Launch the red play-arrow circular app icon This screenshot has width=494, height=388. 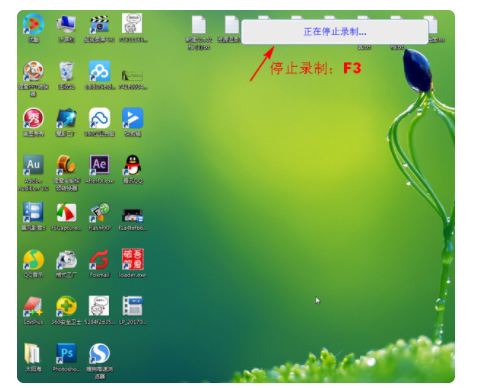pos(33,24)
